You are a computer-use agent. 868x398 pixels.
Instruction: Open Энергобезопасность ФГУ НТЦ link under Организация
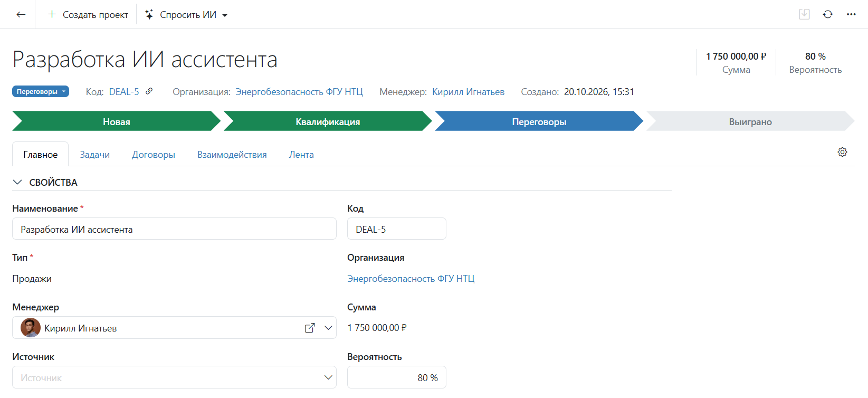click(x=411, y=279)
